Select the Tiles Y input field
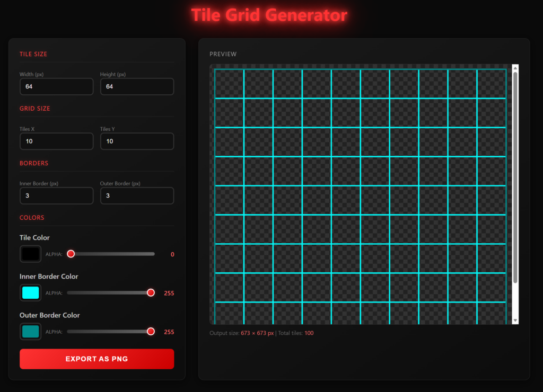The image size is (543, 392). coord(137,141)
